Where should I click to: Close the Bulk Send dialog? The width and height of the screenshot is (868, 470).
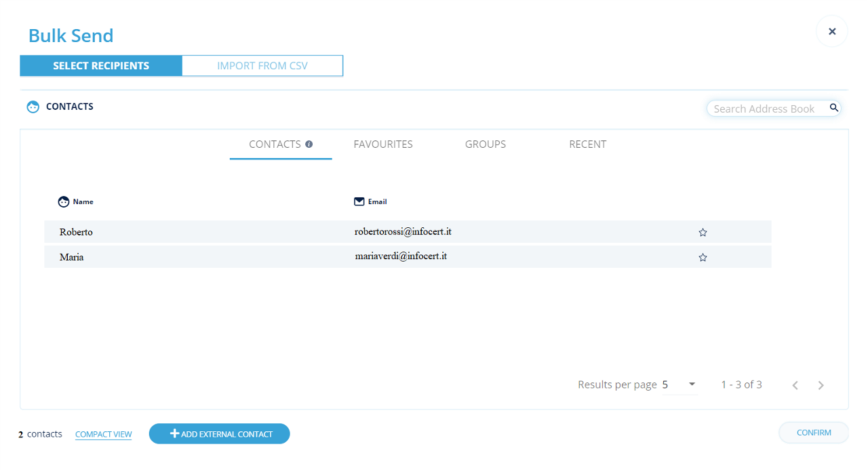[x=832, y=31]
